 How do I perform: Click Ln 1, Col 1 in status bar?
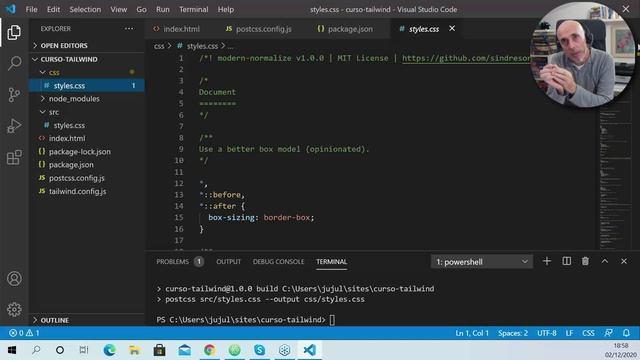[472, 333]
